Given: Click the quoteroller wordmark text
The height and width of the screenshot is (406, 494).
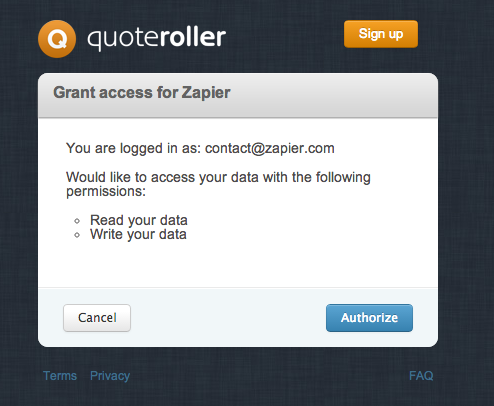Looking at the screenshot, I should (156, 38).
